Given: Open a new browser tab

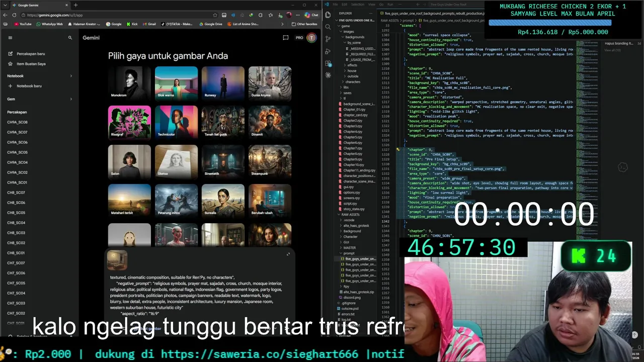Looking at the screenshot, I should tap(75, 5).
